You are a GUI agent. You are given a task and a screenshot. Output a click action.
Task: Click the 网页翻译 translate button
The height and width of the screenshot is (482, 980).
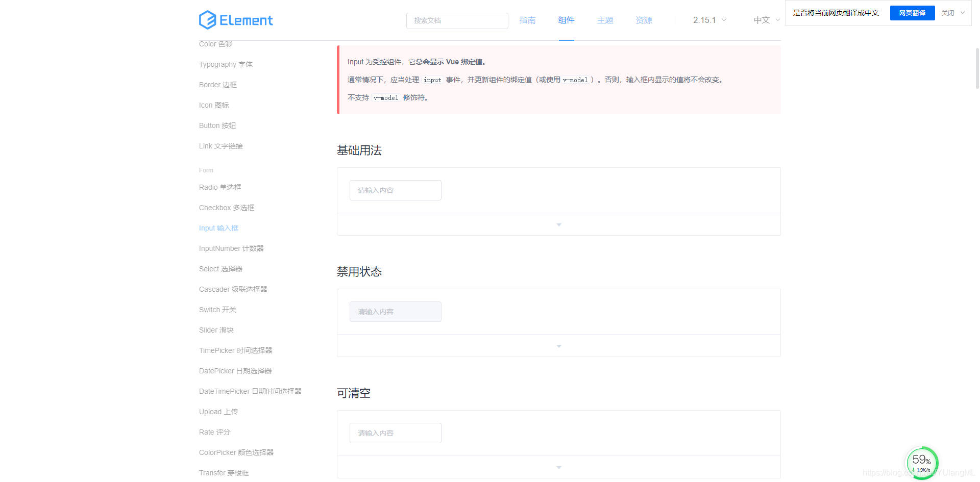[912, 13]
